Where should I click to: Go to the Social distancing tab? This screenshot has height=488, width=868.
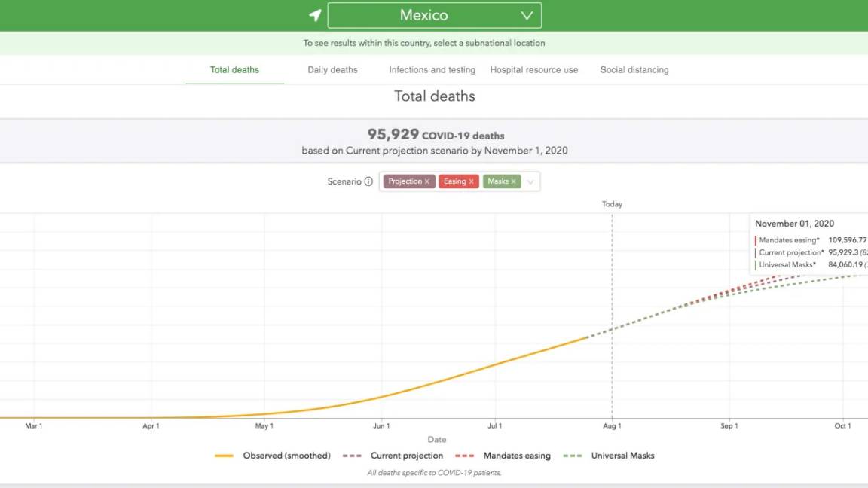[x=634, y=70]
